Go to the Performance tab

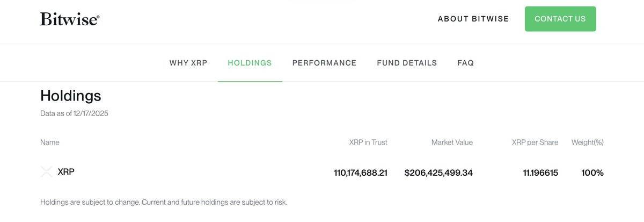click(x=324, y=63)
